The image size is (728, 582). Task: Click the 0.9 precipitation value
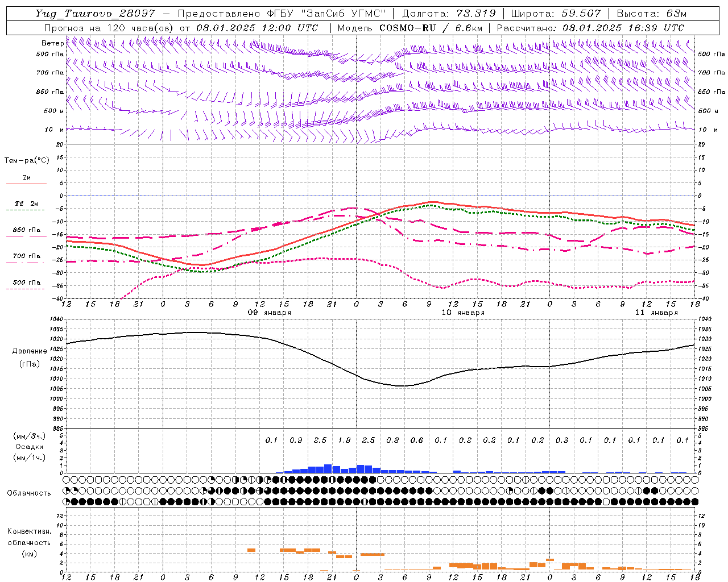pyautogui.click(x=296, y=440)
